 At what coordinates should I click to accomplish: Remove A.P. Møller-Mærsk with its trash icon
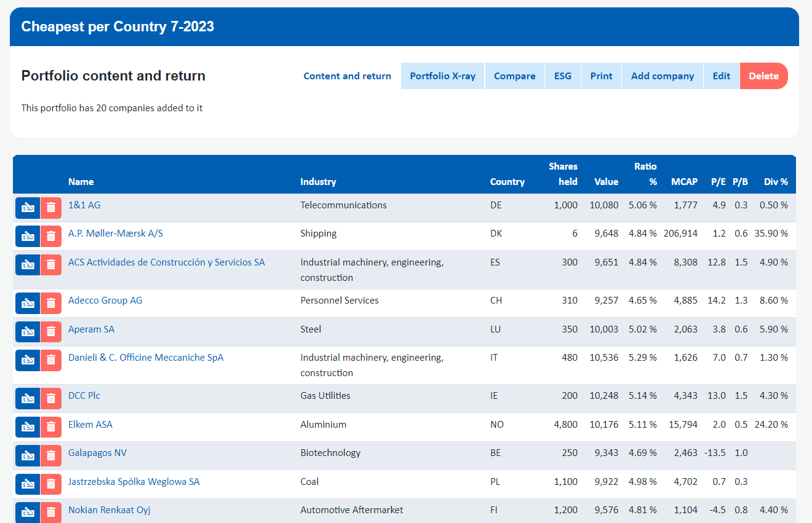(x=51, y=237)
